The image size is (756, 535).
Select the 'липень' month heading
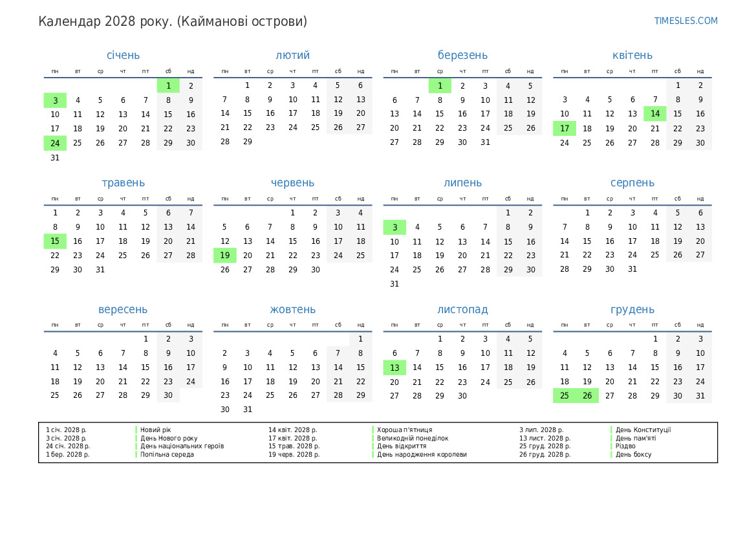(x=462, y=183)
